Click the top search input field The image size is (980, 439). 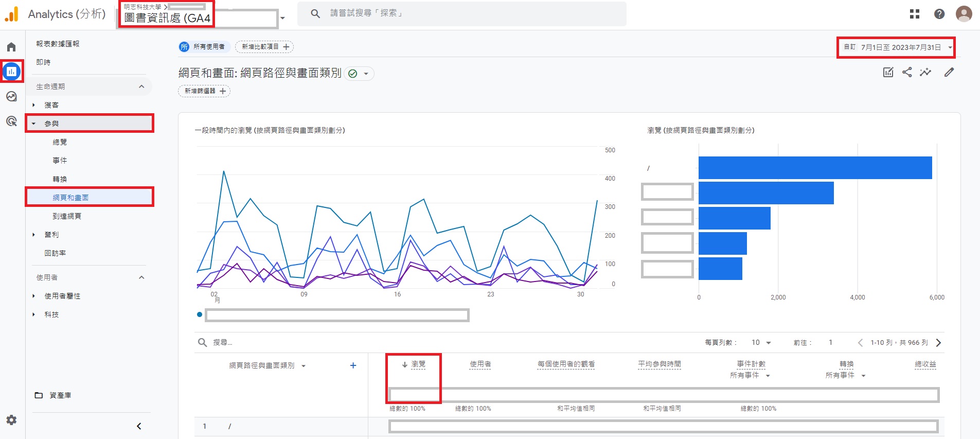pos(462,13)
